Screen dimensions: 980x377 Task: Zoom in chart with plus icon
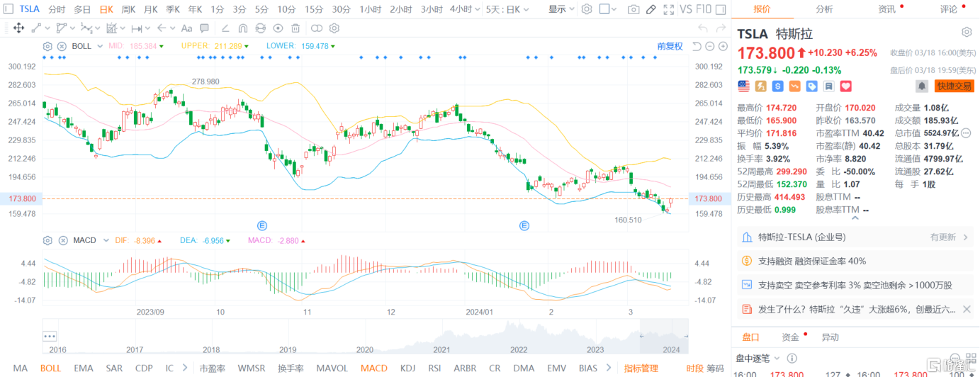(x=723, y=46)
